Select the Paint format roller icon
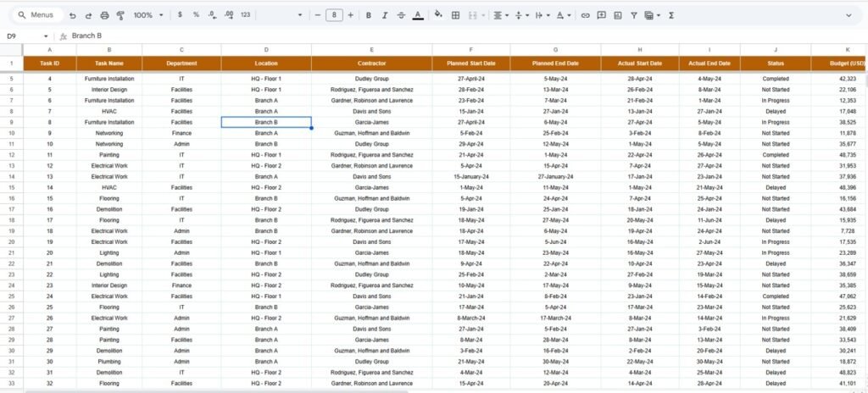This screenshot has width=868, height=393. (120, 15)
